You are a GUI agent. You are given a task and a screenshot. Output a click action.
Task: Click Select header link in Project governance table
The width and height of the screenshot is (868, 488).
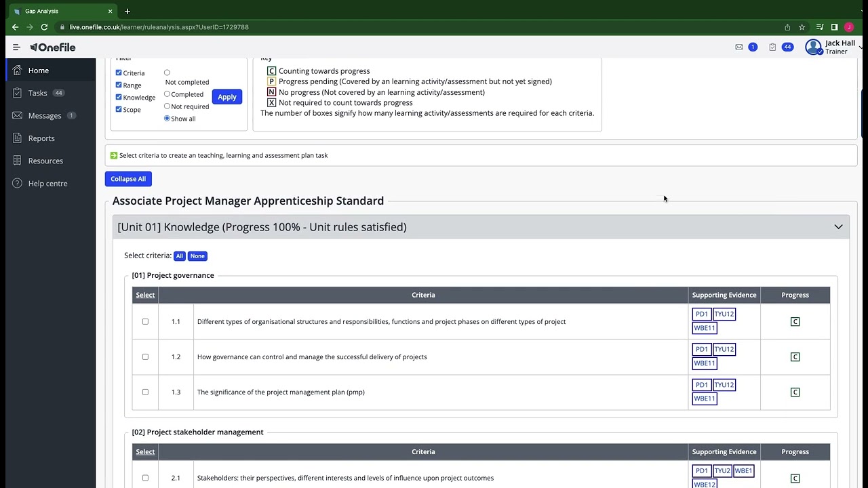[145, 295]
